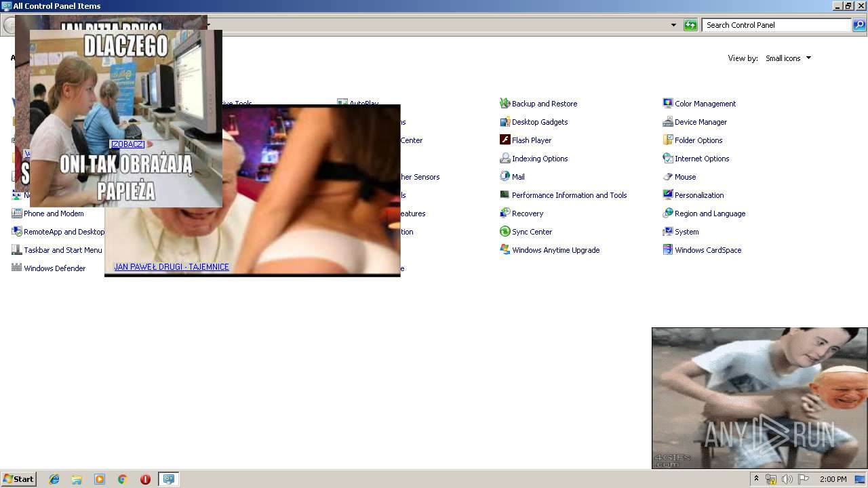Open Windows Media Player from taskbar
Image resolution: width=868 pixels, height=488 pixels.
coord(100,479)
